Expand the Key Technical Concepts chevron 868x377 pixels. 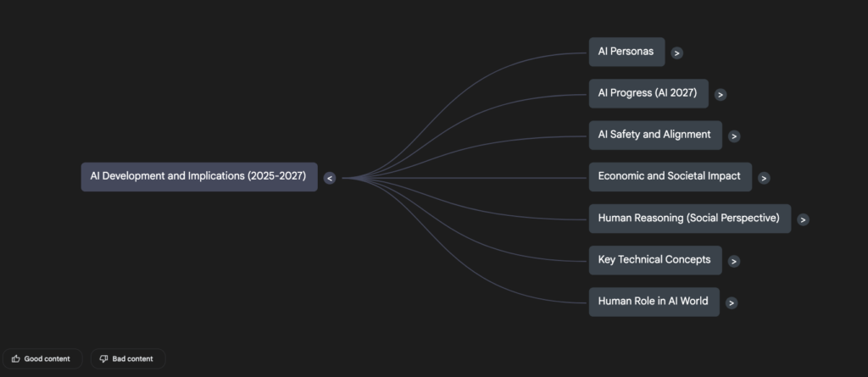(734, 261)
